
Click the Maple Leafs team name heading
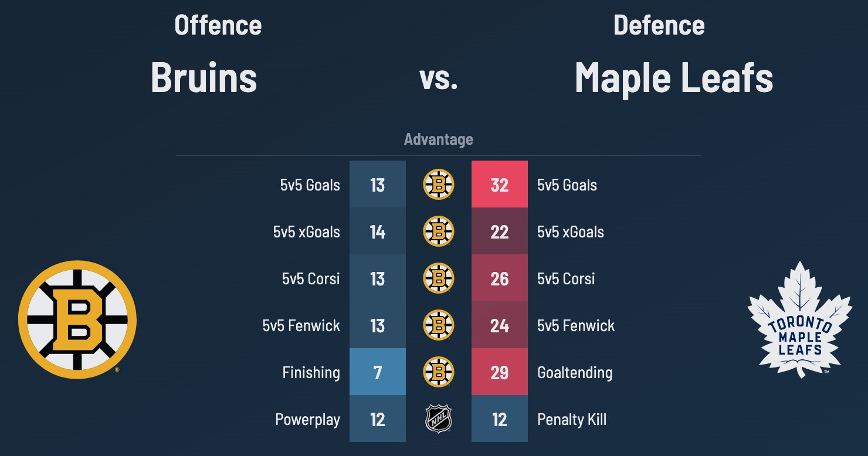(x=674, y=78)
